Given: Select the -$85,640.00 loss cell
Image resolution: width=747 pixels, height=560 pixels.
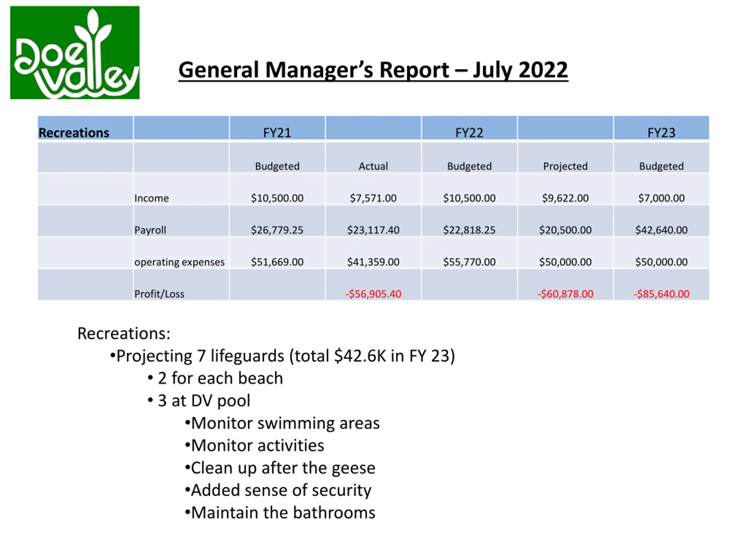Looking at the screenshot, I should (662, 285).
